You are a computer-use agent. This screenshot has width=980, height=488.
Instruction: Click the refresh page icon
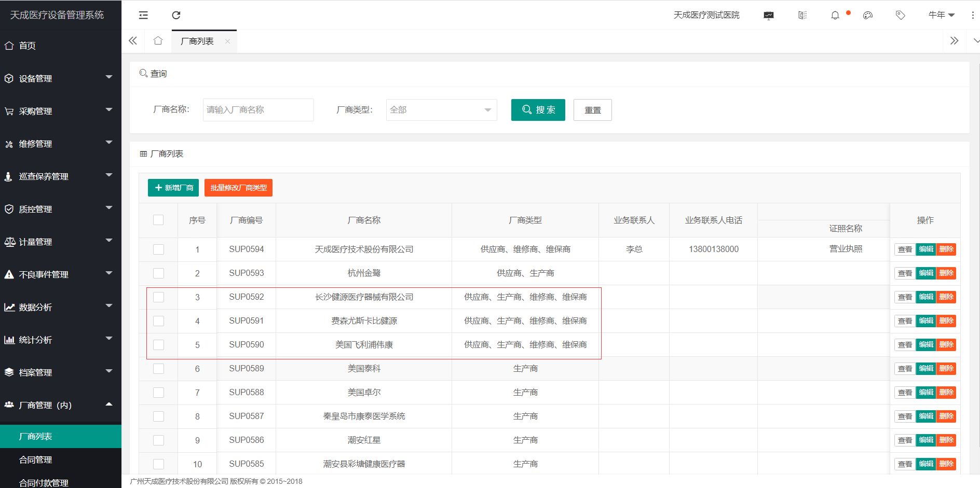pos(176,15)
